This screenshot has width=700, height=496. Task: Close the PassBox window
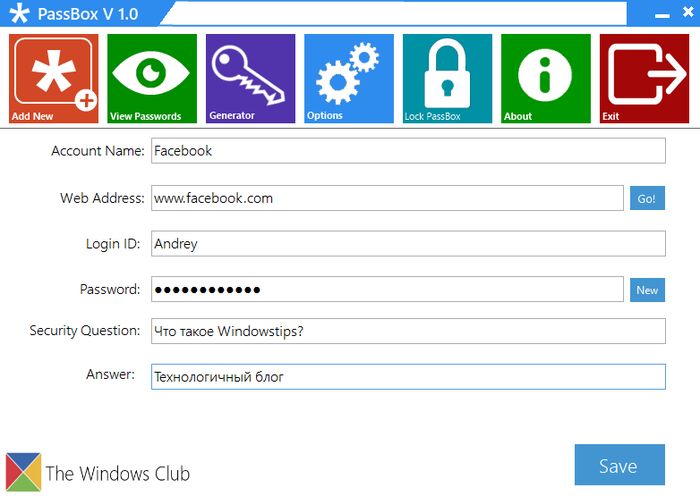click(686, 16)
